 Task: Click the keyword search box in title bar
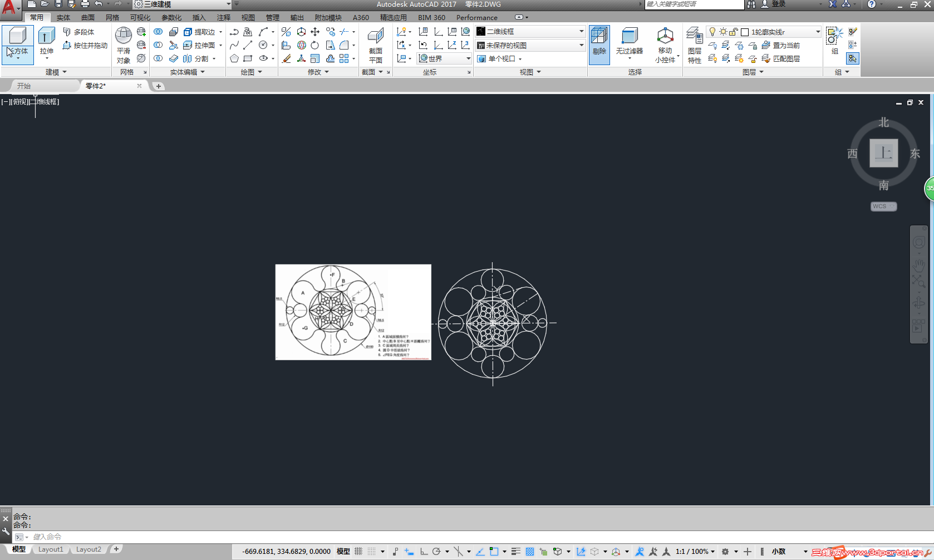point(694,4)
